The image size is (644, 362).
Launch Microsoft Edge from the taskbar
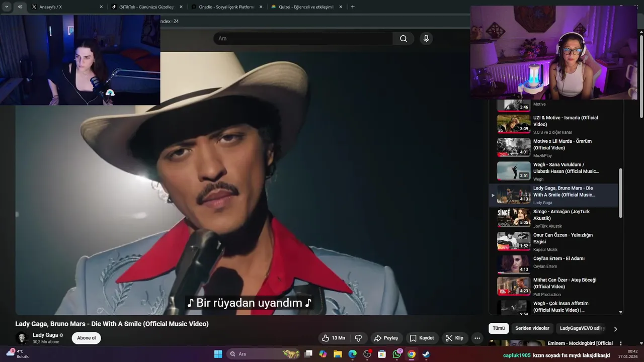tap(352, 354)
